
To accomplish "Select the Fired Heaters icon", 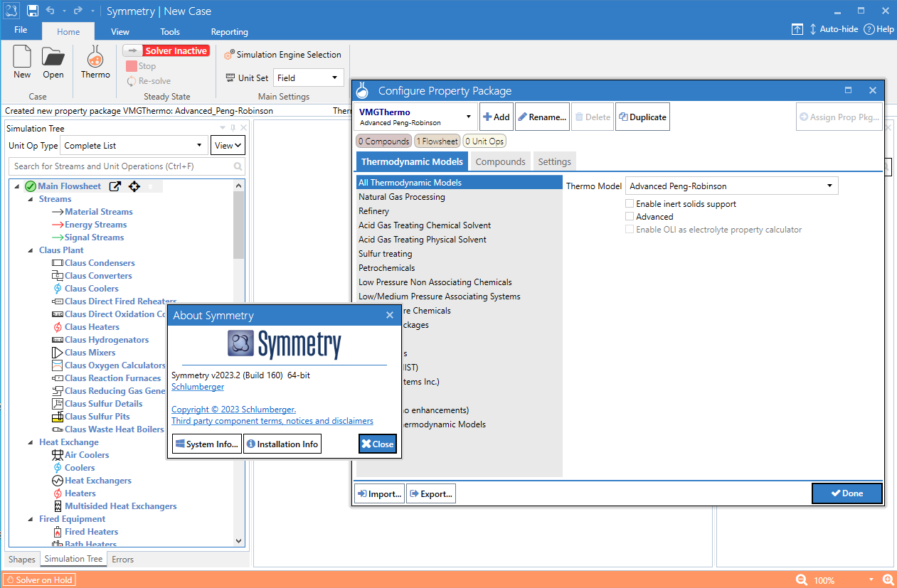I will tap(58, 532).
